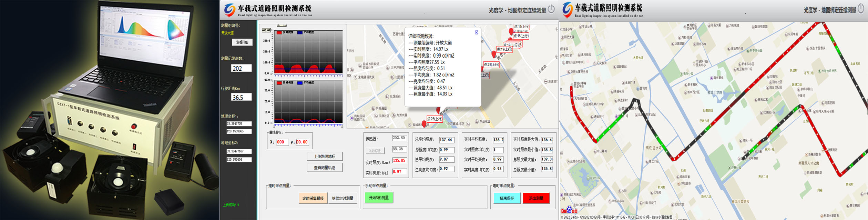The height and width of the screenshot is (220, 868).
Task: Open 查看测量轨迹 measurement track
Action: pyautogui.click(x=324, y=168)
